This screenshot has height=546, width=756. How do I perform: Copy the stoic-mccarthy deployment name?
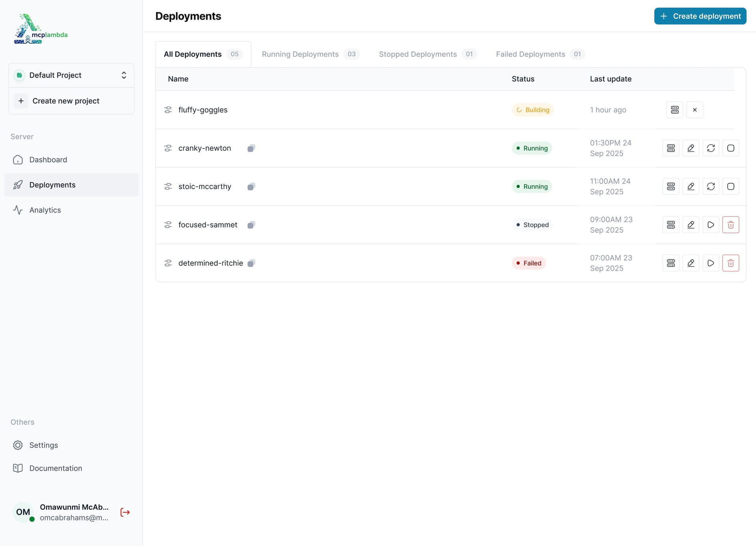pyautogui.click(x=251, y=186)
